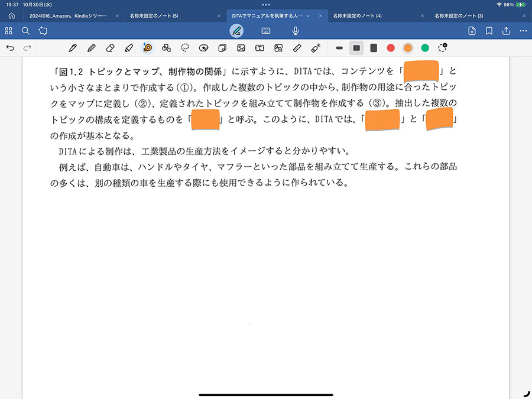Open the Elements sticker tool
Viewport: 532px width, 399px height.
203,48
